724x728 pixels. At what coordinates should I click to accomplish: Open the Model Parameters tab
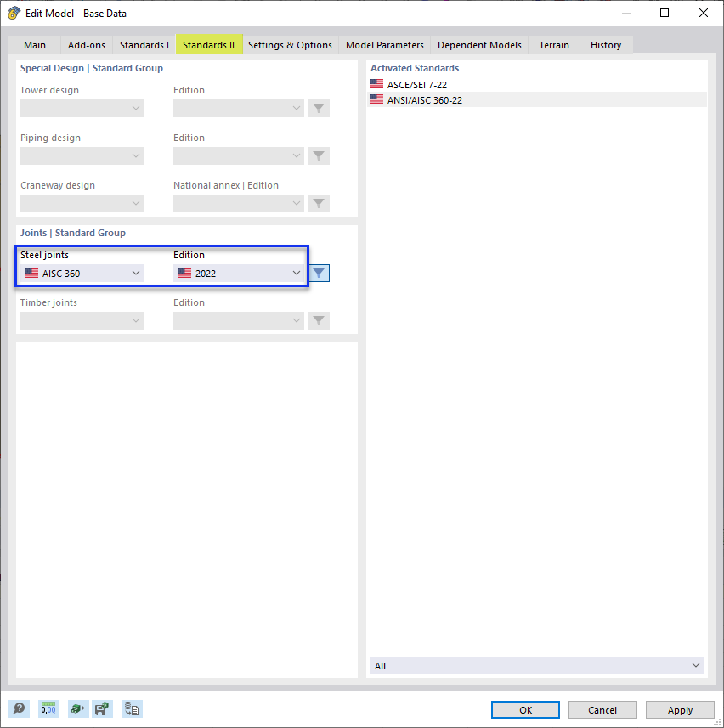click(x=385, y=45)
